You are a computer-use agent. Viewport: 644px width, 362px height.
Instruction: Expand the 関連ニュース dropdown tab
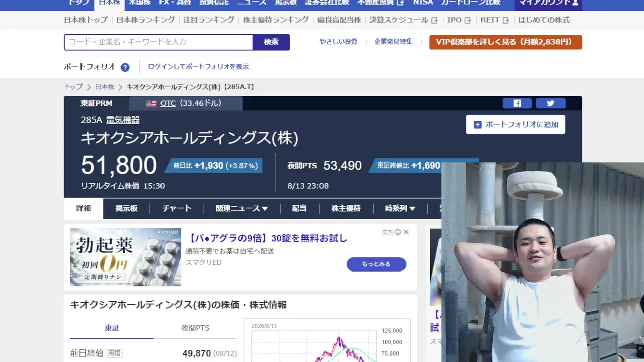click(242, 208)
